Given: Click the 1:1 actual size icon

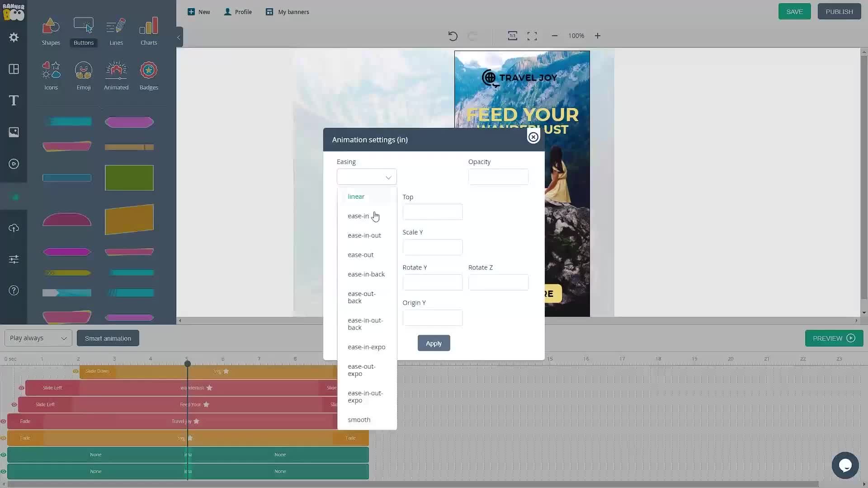Looking at the screenshot, I should click(512, 36).
